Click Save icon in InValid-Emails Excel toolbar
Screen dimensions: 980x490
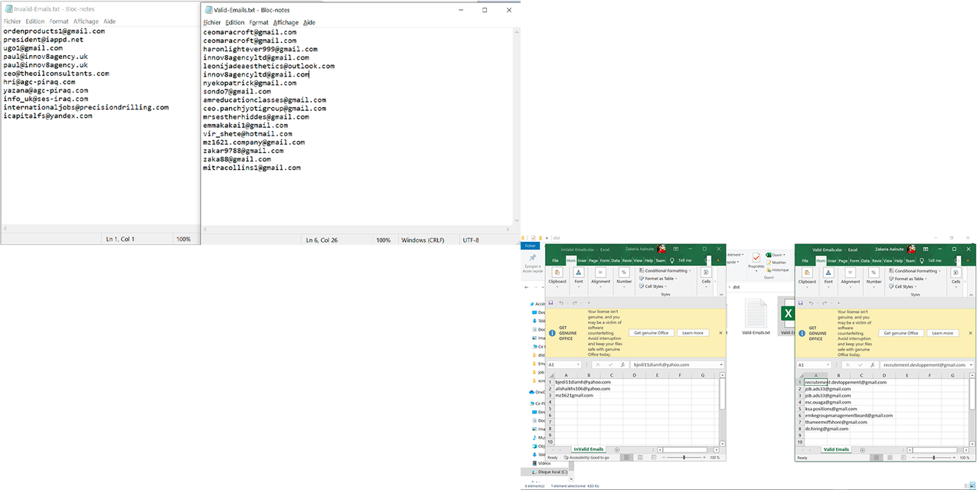pos(550,303)
